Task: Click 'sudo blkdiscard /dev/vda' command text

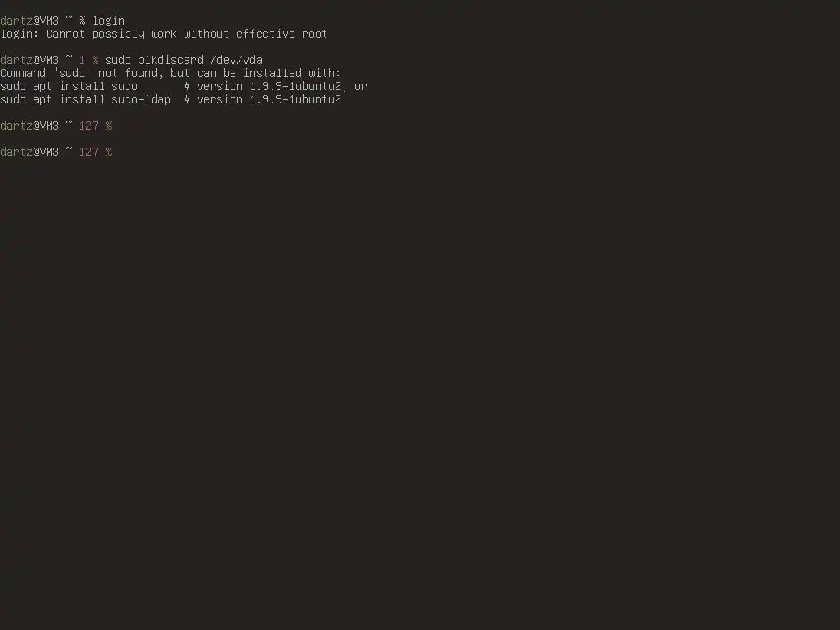Action: pyautogui.click(x=184, y=60)
